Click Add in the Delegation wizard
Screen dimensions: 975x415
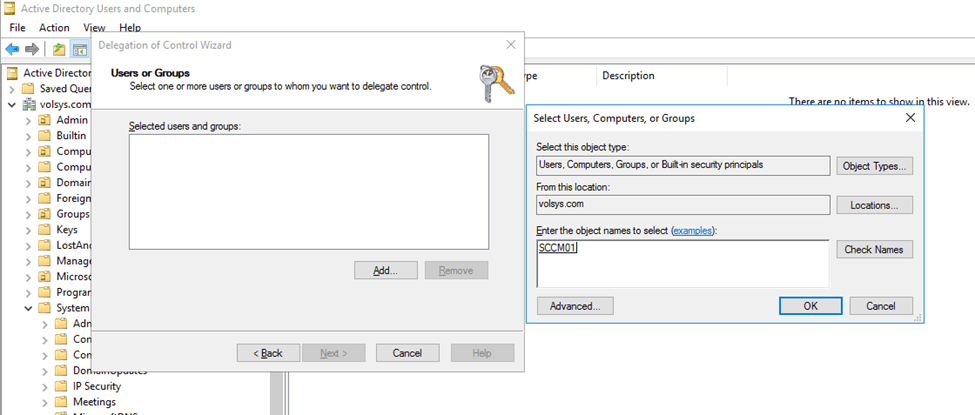coord(385,270)
